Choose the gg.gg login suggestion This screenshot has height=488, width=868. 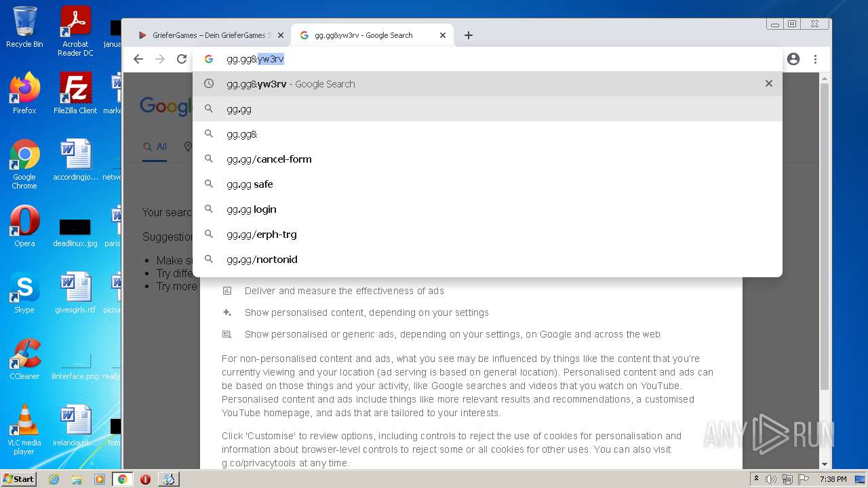[x=487, y=209]
